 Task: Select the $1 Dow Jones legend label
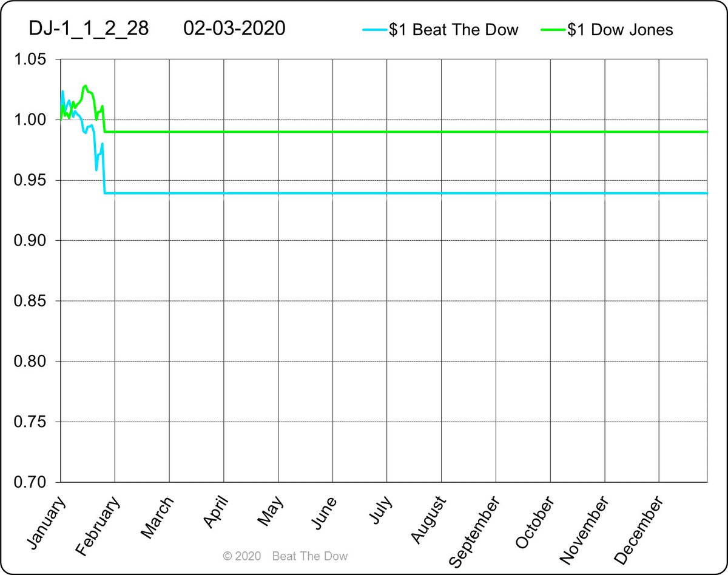point(620,30)
